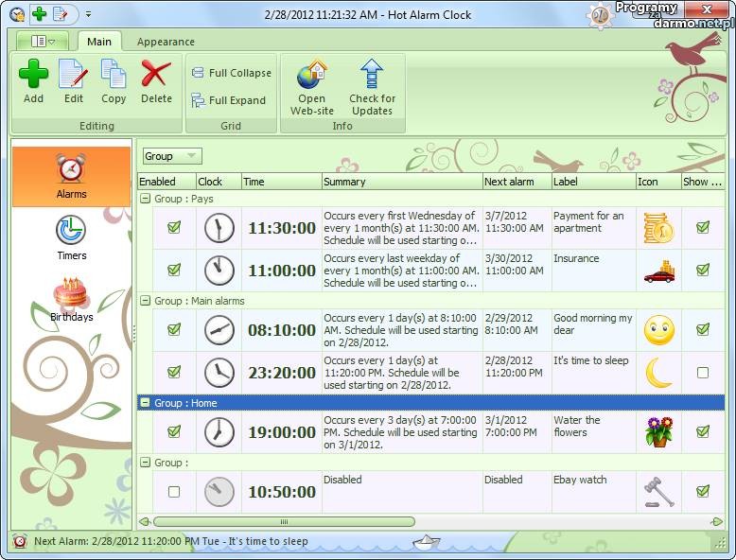
Task: Click the red Delete icon
Action: tap(156, 75)
